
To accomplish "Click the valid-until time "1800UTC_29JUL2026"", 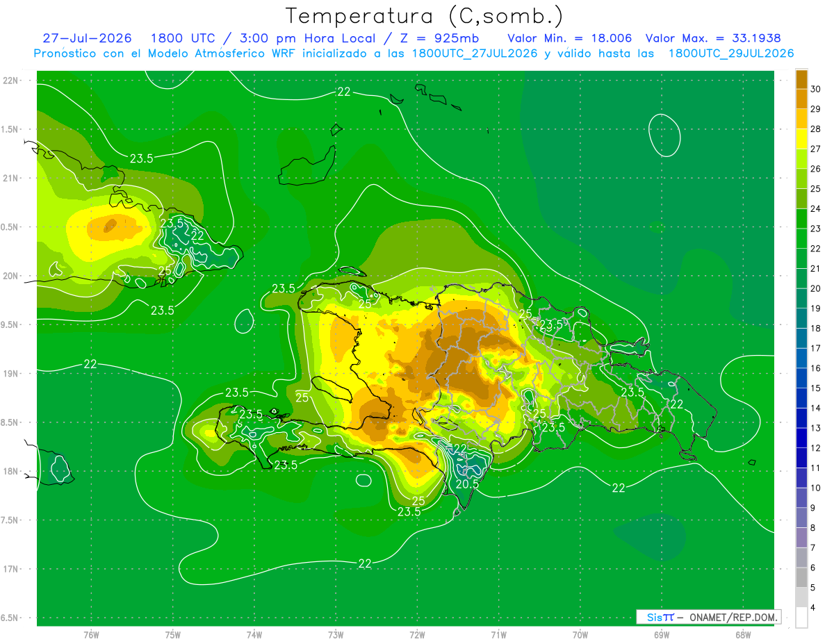I will point(730,53).
